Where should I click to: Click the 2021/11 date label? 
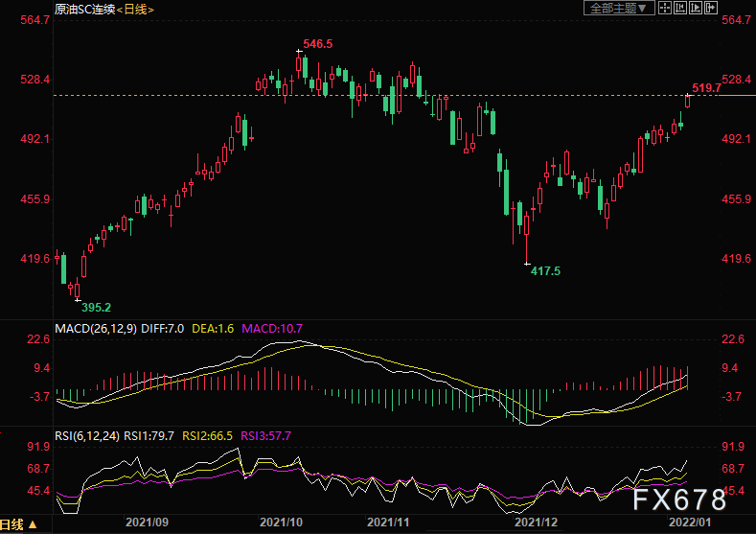point(388,522)
